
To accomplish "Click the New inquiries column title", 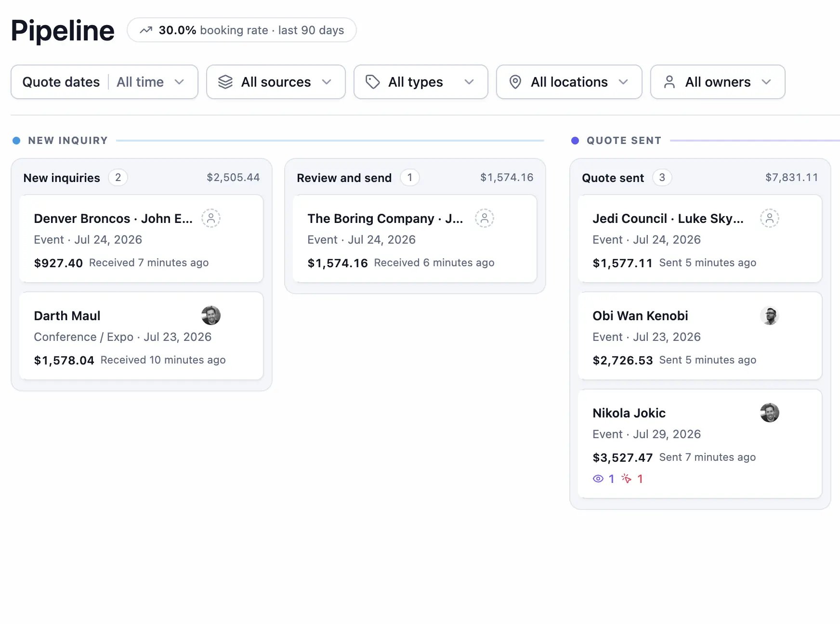I will (x=62, y=178).
